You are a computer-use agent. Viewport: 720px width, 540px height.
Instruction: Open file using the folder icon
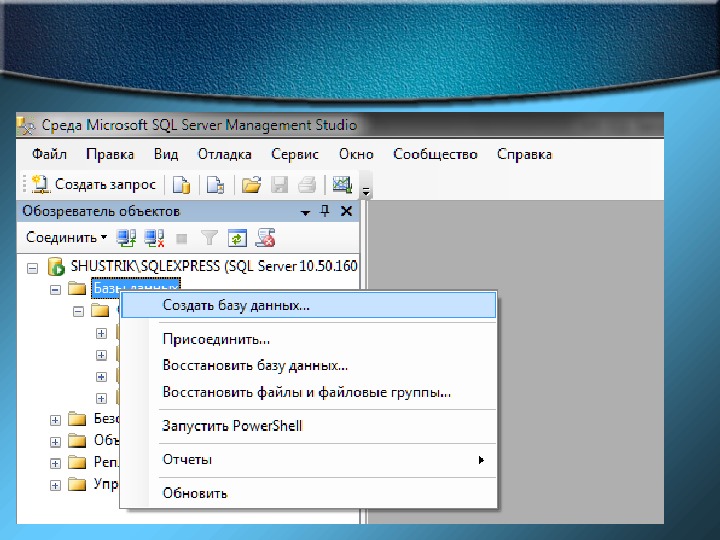click(x=252, y=185)
